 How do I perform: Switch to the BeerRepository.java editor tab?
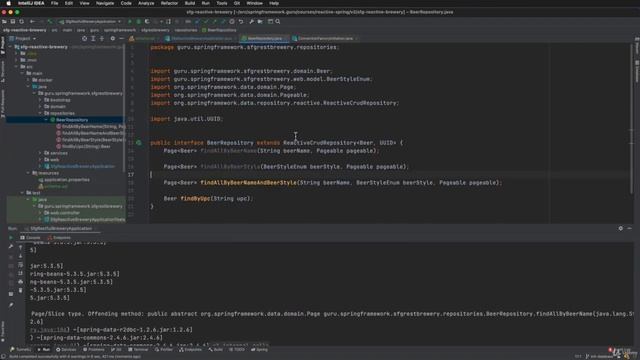[x=264, y=38]
